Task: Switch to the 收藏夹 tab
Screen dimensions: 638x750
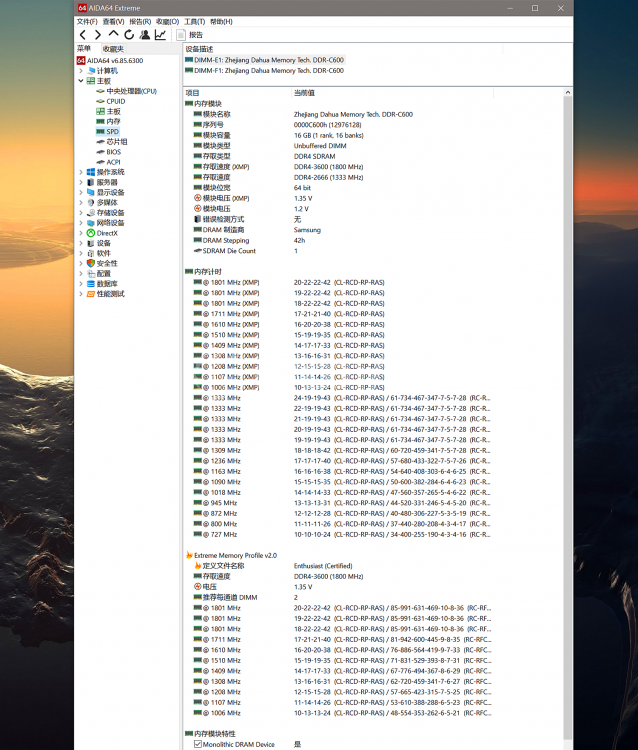Action: pyautogui.click(x=113, y=49)
